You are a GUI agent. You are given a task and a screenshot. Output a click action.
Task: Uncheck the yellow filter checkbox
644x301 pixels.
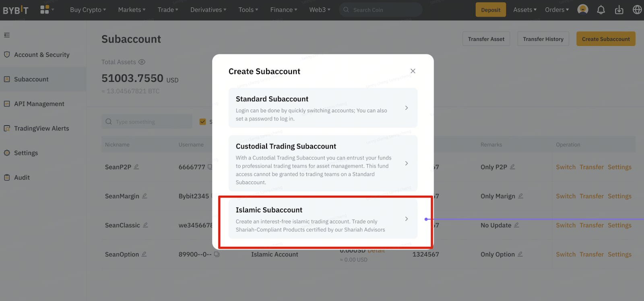click(x=202, y=122)
